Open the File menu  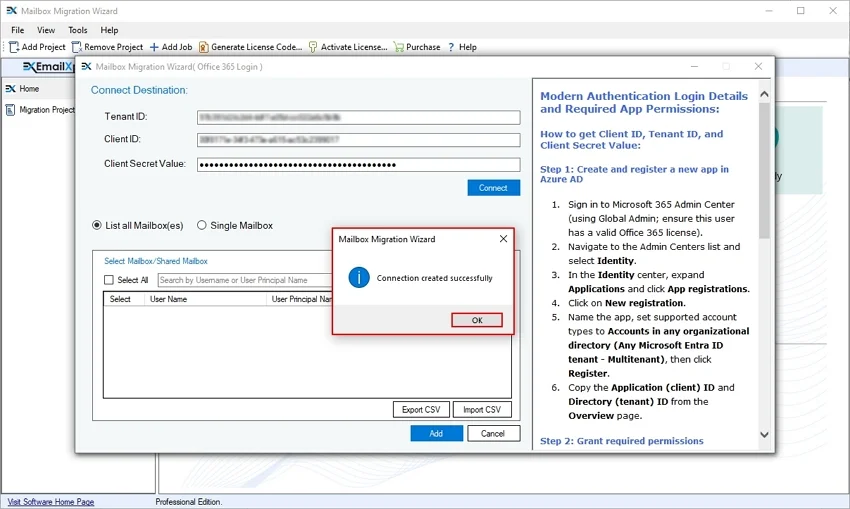[x=18, y=30]
